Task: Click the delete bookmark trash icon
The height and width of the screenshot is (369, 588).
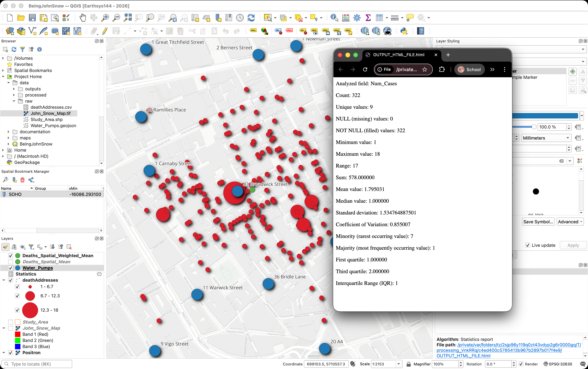Action: click(x=22, y=180)
